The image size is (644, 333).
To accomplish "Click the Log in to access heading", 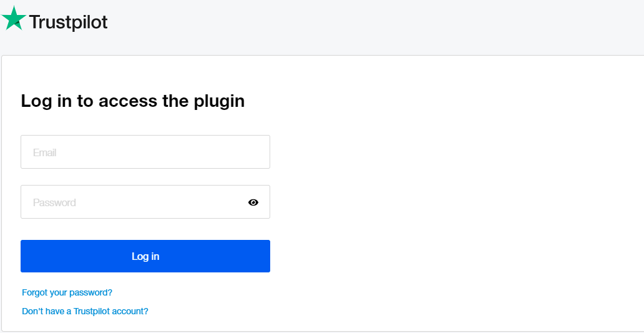I will (x=132, y=101).
